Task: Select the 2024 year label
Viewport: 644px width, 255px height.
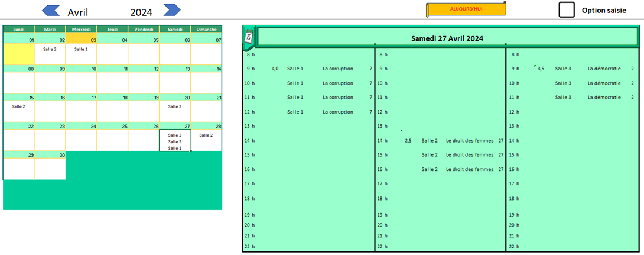Action: click(x=141, y=12)
